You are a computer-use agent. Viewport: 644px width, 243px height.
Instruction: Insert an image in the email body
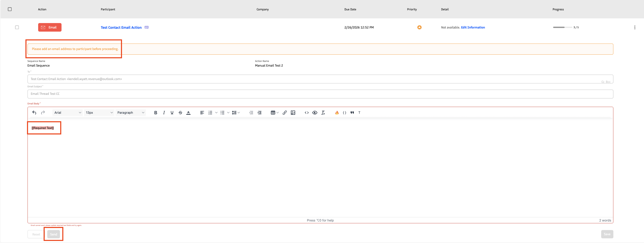click(x=293, y=112)
